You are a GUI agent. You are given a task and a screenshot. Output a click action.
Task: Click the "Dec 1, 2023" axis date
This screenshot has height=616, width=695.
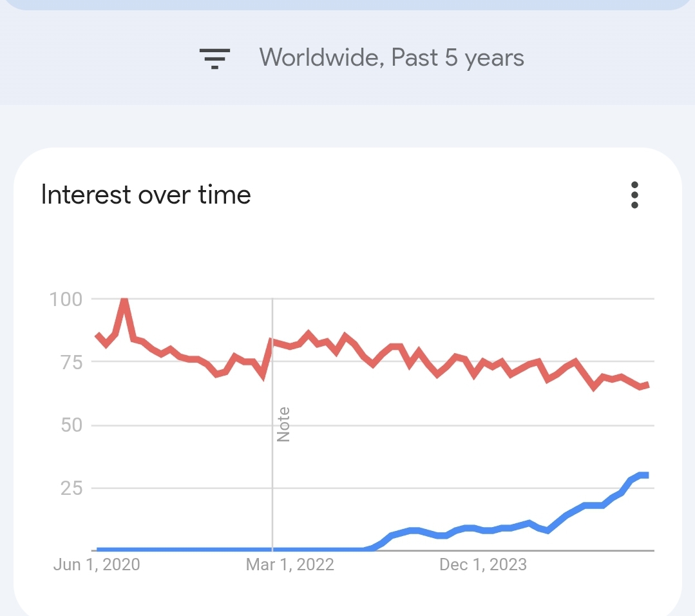pyautogui.click(x=483, y=565)
